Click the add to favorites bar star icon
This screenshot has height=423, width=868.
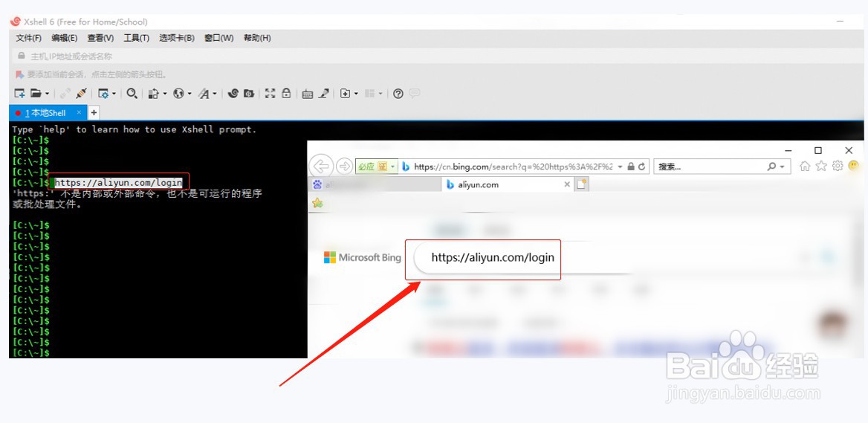click(x=317, y=203)
